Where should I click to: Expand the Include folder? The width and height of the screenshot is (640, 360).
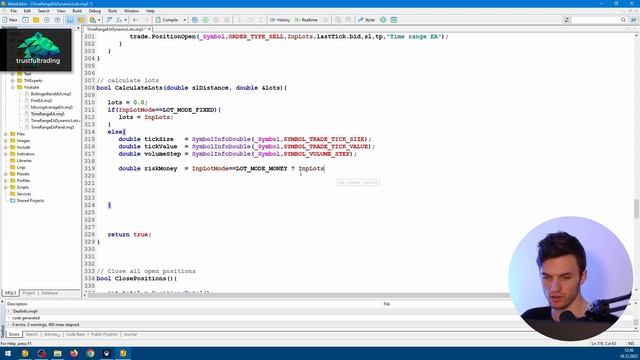6,147
